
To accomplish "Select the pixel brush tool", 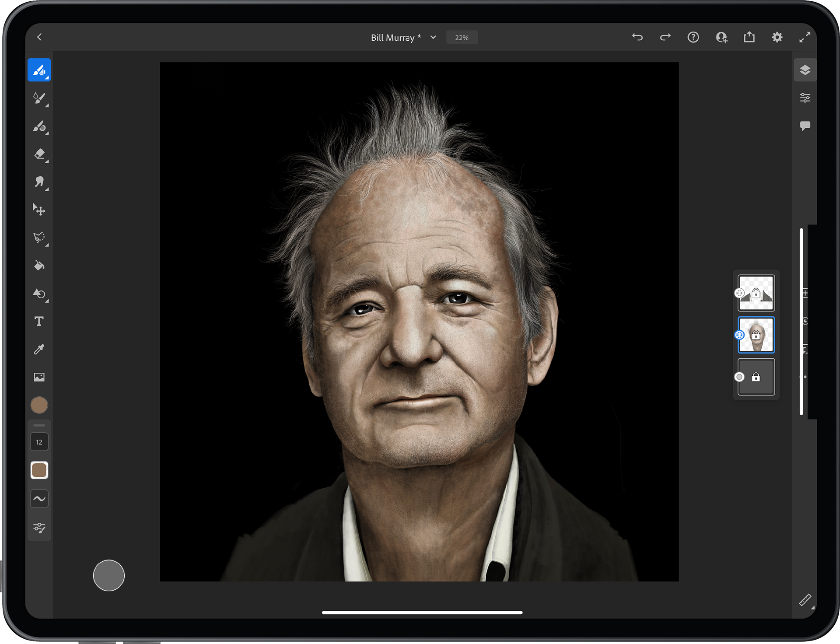I will (x=39, y=70).
